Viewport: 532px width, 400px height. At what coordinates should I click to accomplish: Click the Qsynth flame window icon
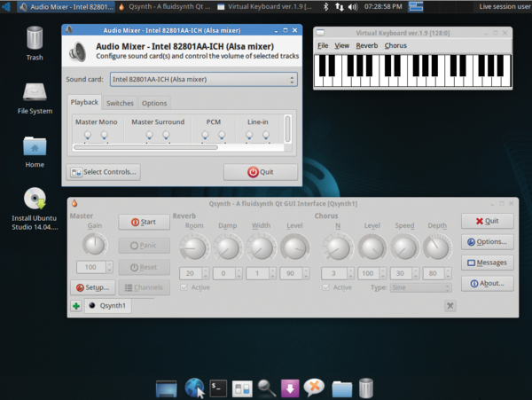(74, 203)
